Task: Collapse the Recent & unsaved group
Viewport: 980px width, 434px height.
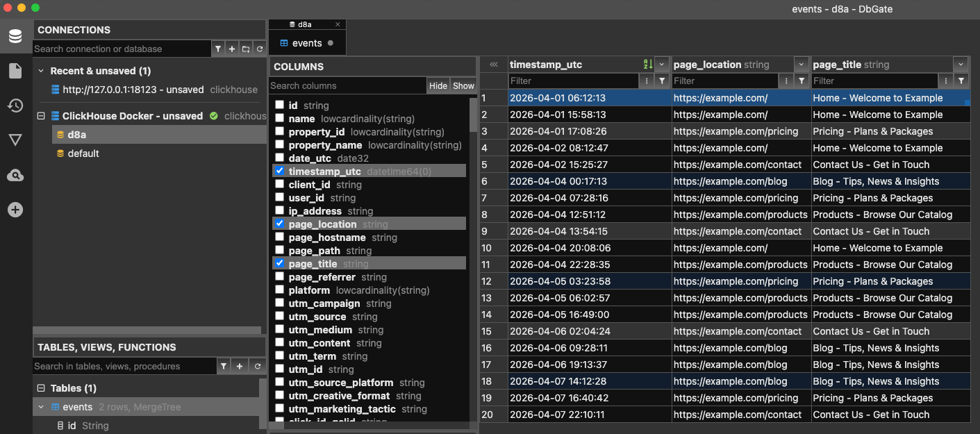Action: point(41,71)
